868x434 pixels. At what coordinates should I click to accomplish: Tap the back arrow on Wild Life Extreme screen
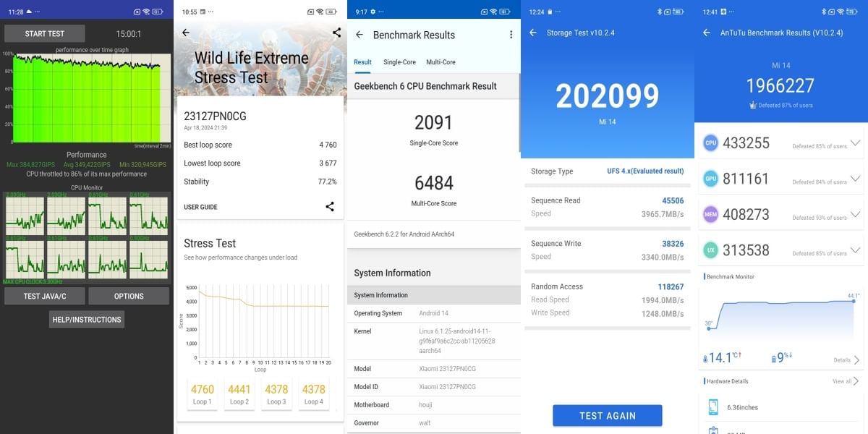(x=184, y=33)
